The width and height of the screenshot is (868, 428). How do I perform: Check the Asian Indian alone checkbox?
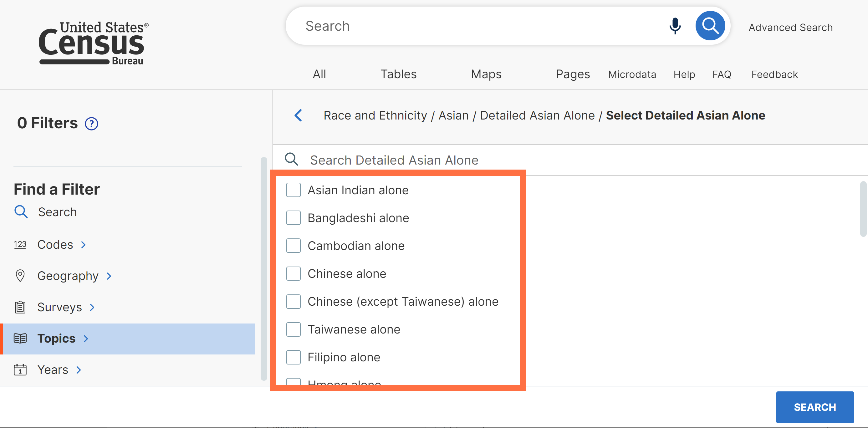tap(293, 190)
